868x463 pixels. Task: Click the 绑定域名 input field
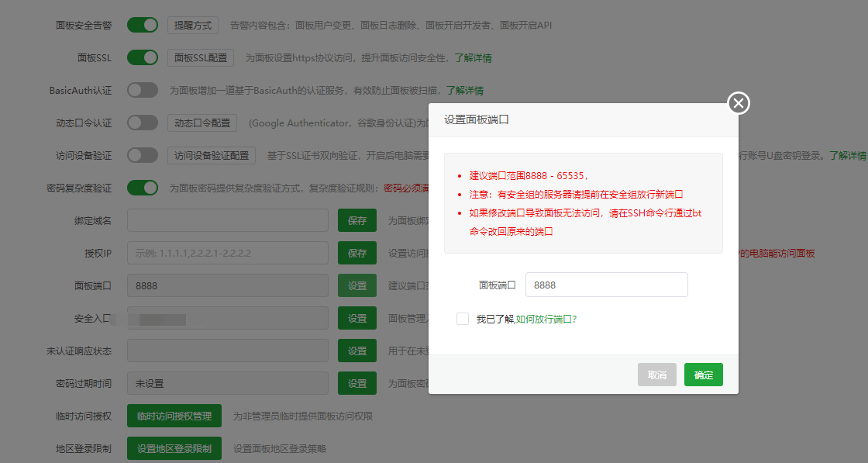pyautogui.click(x=228, y=220)
